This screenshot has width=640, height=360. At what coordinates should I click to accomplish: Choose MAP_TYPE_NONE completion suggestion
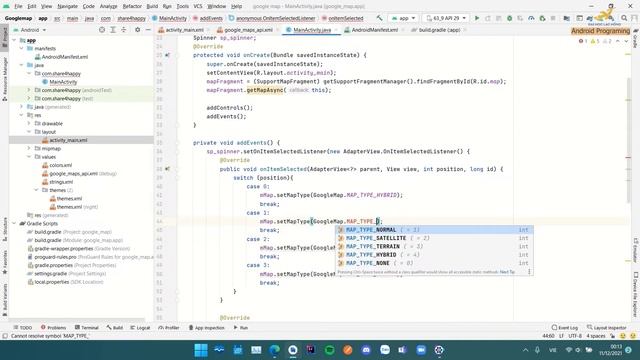pos(434,263)
